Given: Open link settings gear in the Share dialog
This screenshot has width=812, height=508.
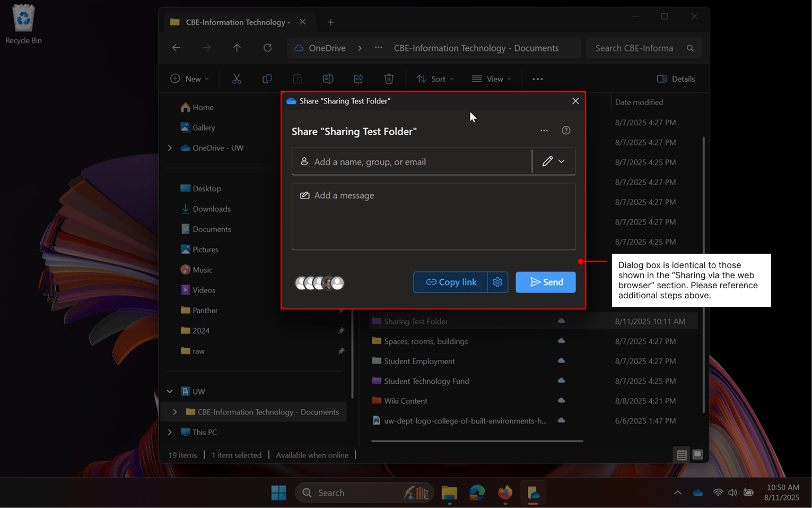Looking at the screenshot, I should [x=497, y=282].
